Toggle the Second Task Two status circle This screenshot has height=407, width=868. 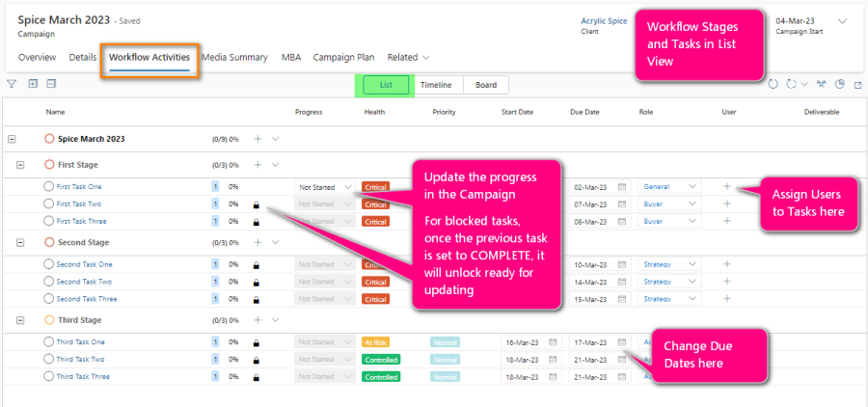click(x=49, y=282)
